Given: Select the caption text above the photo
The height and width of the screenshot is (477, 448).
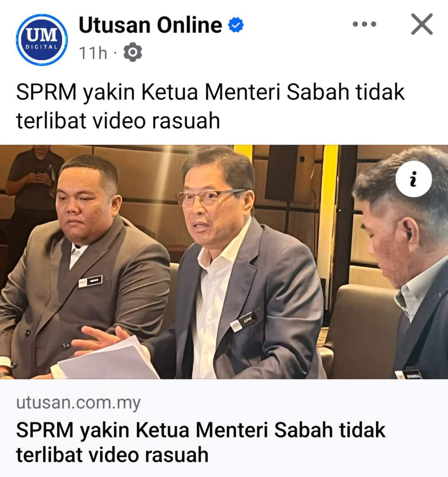Looking at the screenshot, I should (210, 107).
